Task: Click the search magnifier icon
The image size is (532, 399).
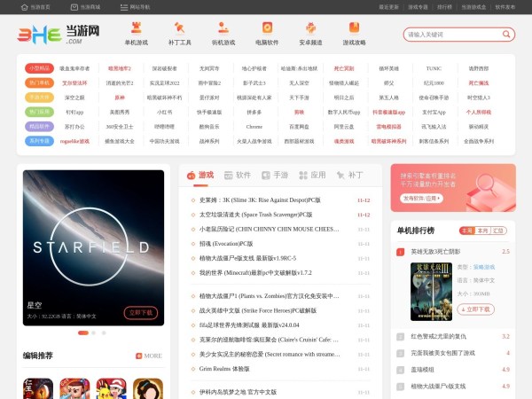Action: [x=506, y=35]
